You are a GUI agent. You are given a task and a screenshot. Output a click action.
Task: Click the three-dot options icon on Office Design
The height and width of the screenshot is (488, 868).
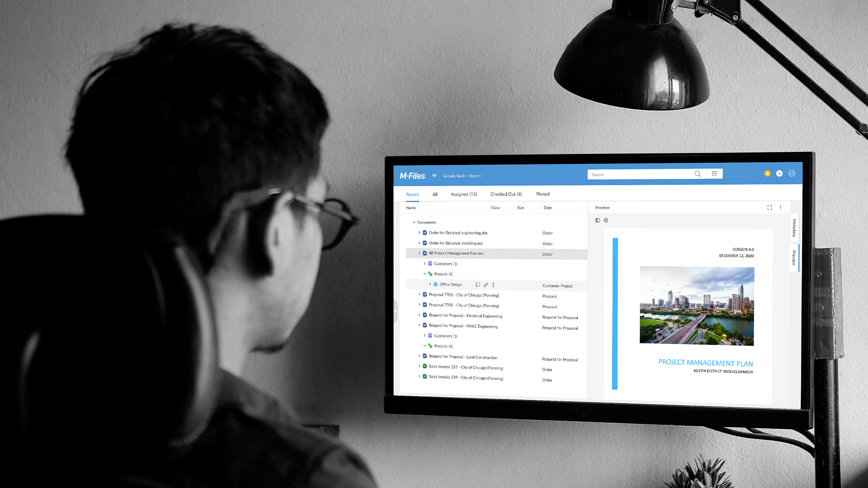coord(494,285)
